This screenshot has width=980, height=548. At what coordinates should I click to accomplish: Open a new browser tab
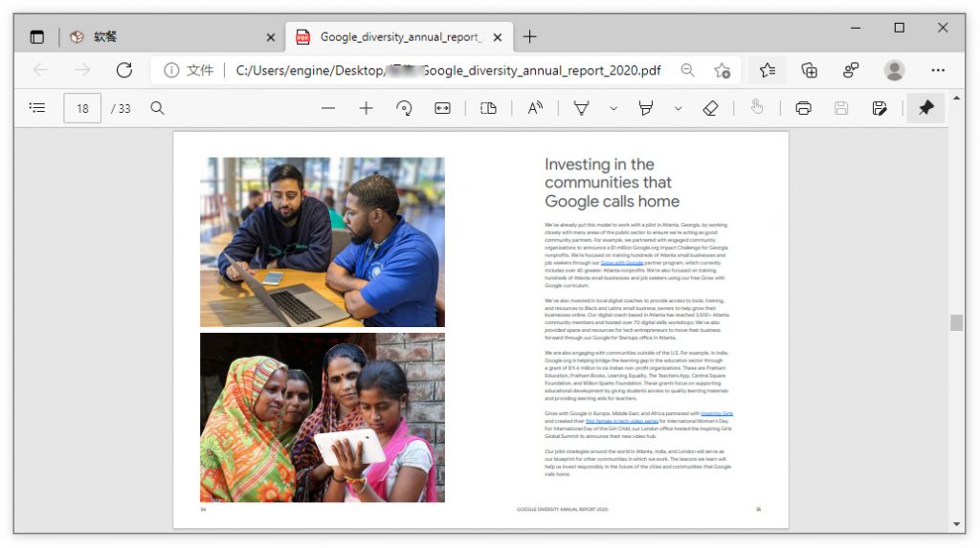[529, 37]
